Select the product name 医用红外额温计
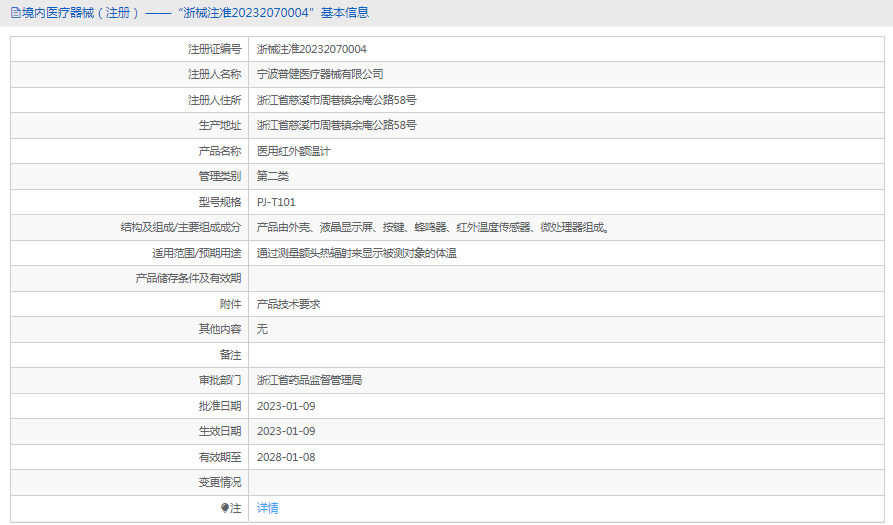Viewport: 893px width, 525px height. (293, 151)
